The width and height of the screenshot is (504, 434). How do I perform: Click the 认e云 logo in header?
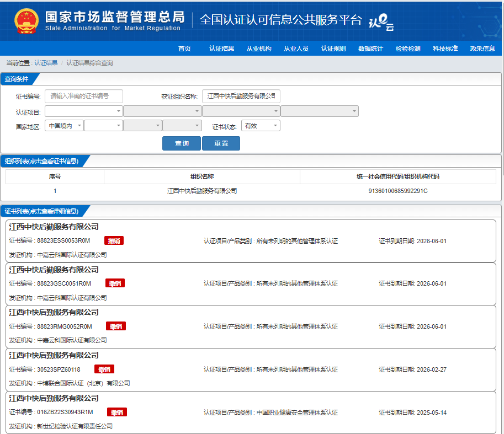click(x=380, y=22)
